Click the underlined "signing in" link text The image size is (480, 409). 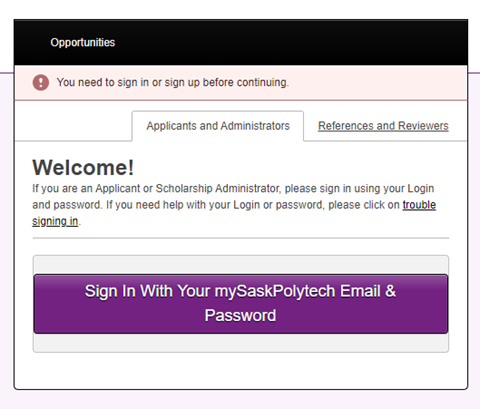55,221
